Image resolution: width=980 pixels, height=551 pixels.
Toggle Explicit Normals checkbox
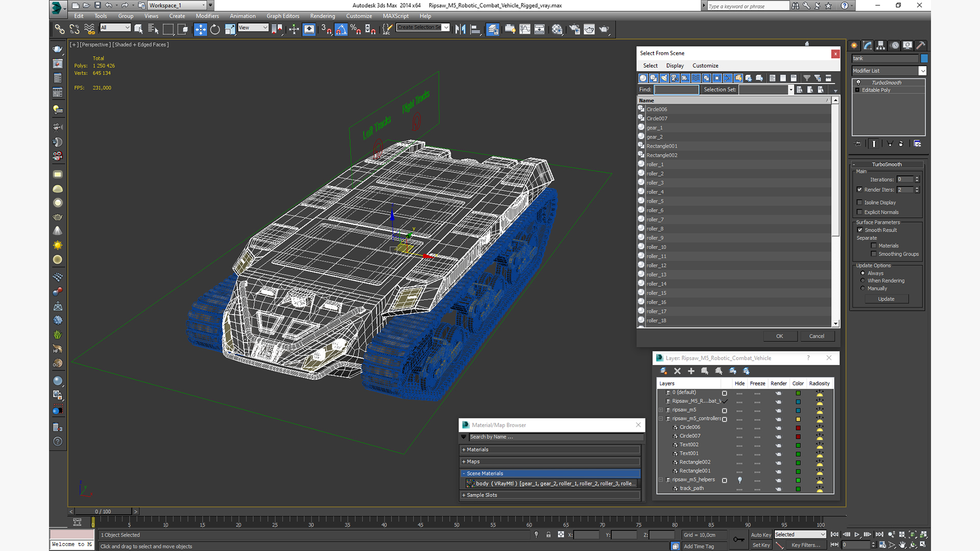860,212
